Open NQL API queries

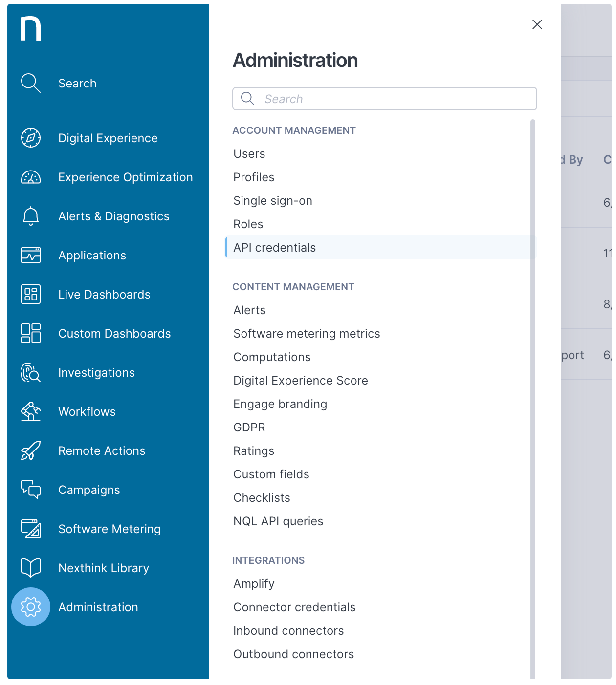[x=278, y=521]
